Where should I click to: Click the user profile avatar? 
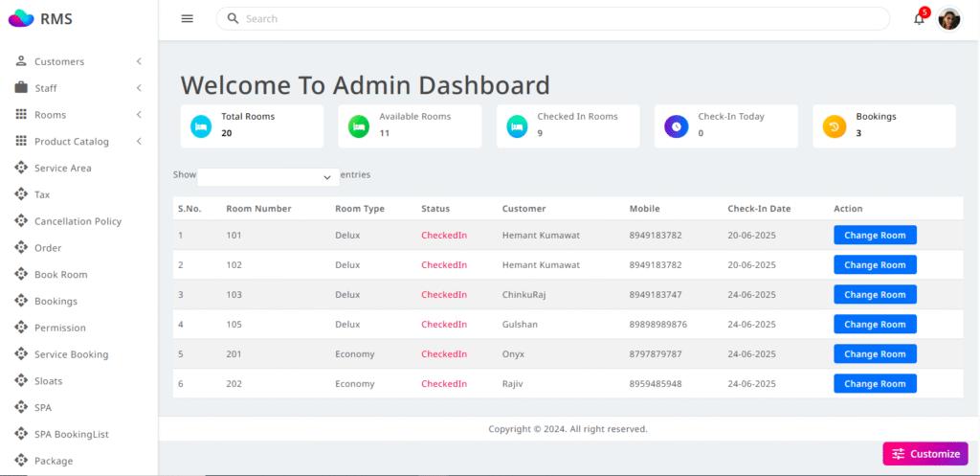(948, 19)
